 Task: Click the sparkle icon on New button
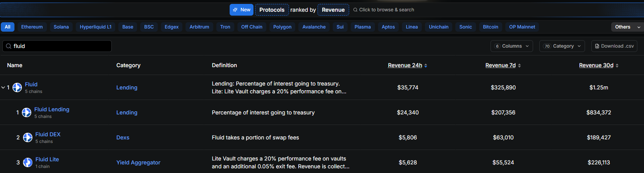(x=235, y=10)
